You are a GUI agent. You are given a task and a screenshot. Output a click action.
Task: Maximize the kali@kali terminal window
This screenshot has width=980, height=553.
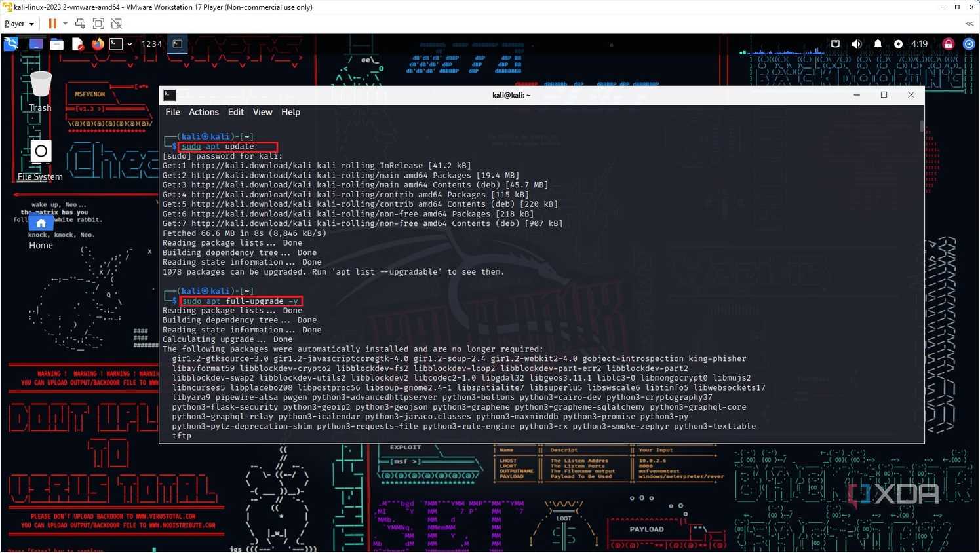[x=884, y=95]
